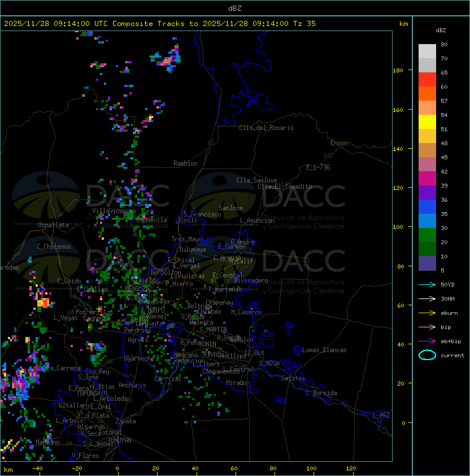Click the MENDOZA city label on map
The height and width of the screenshot is (476, 470).
click(x=137, y=288)
